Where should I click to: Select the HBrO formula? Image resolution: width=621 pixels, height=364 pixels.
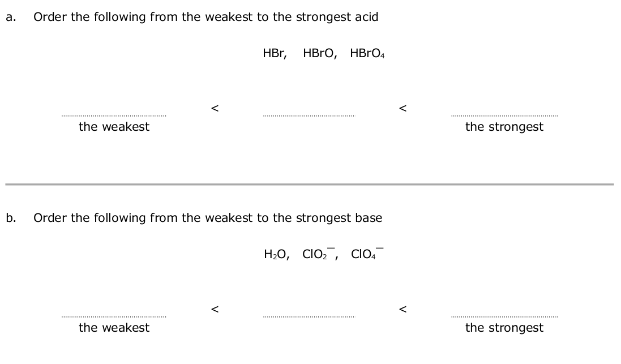pyautogui.click(x=320, y=54)
